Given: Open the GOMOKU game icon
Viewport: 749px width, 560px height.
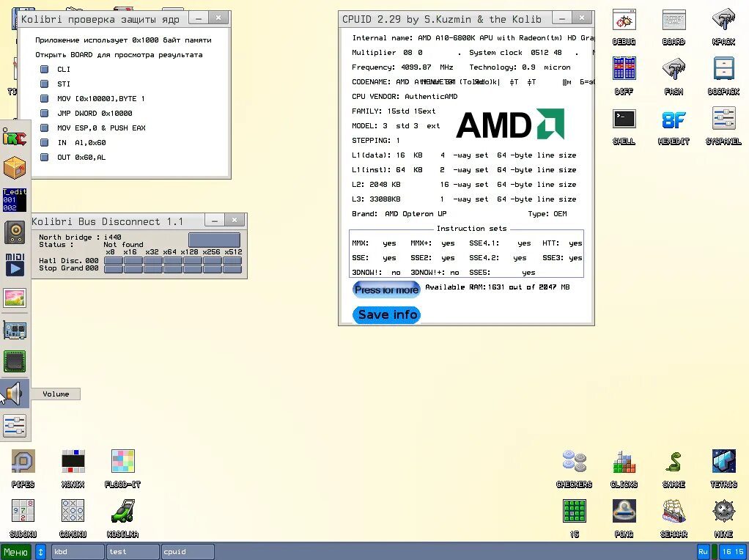Looking at the screenshot, I should 73,511.
